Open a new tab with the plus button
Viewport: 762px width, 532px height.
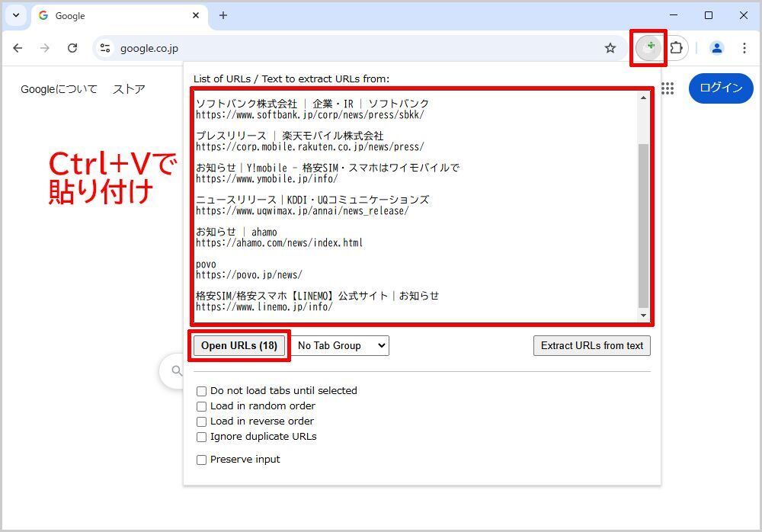click(x=223, y=15)
